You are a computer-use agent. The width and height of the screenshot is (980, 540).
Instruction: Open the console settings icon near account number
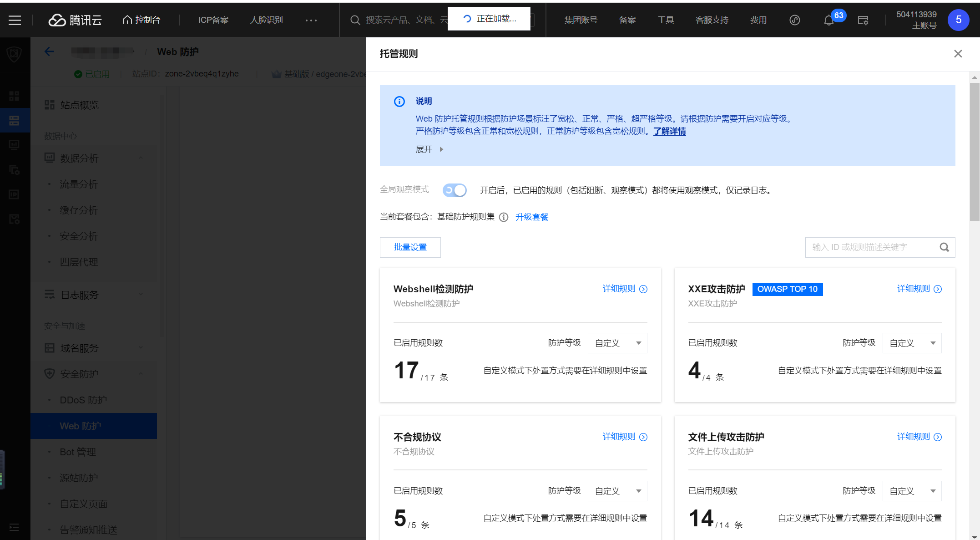point(862,20)
